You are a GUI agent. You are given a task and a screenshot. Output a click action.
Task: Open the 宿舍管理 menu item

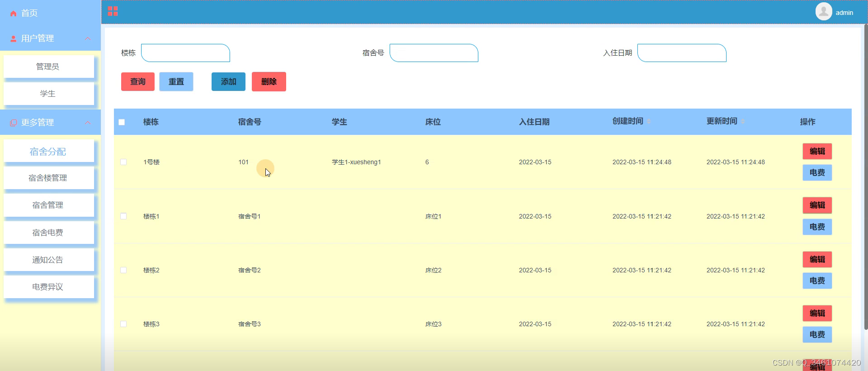click(49, 205)
